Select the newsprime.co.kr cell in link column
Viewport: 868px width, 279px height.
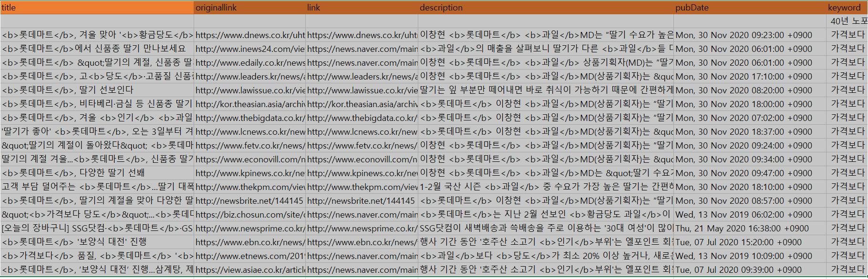click(x=362, y=229)
